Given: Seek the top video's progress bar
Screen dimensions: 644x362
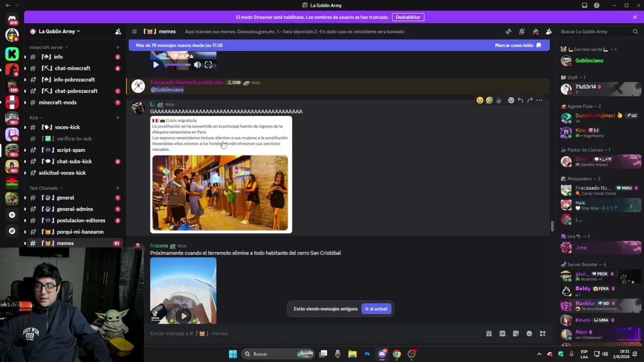Looking at the screenshot, I should coord(178,65).
